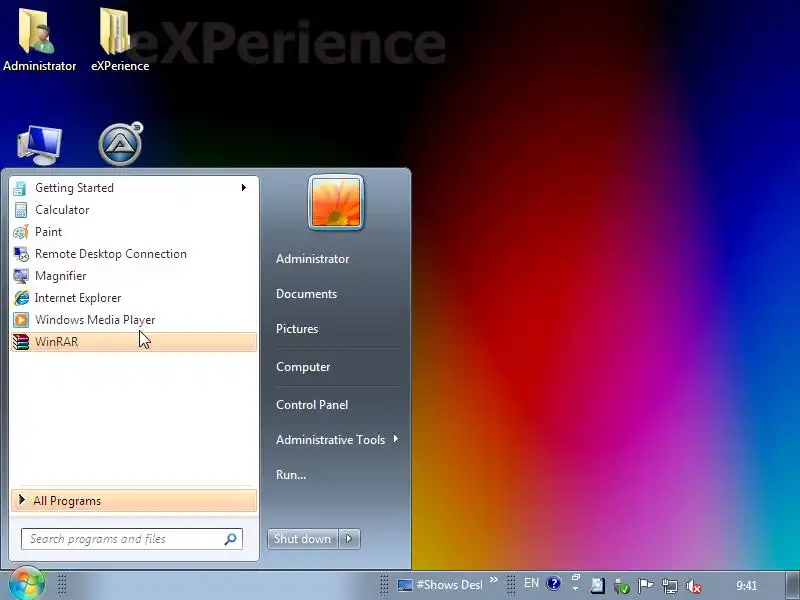The image size is (800, 600).
Task: Open Computer from Start menu
Action: point(303,367)
